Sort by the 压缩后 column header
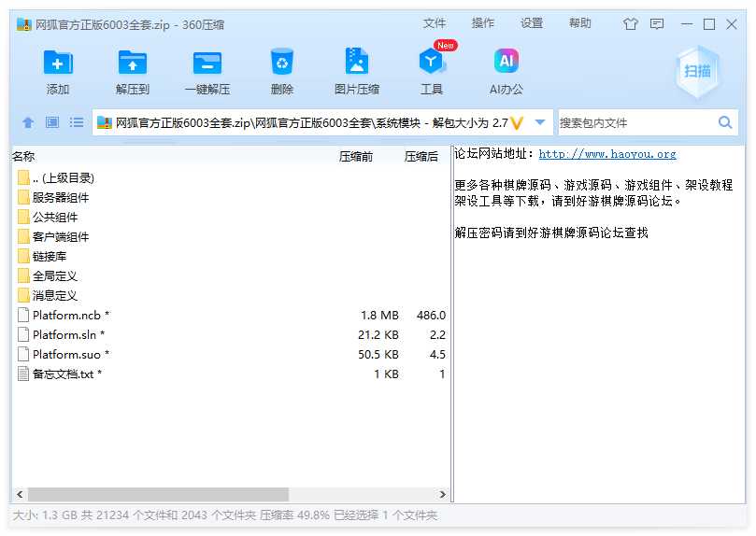This screenshot has height=536, width=756. (421, 157)
